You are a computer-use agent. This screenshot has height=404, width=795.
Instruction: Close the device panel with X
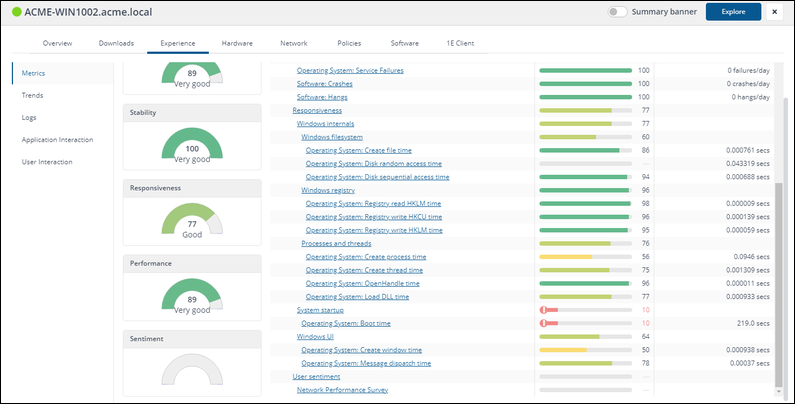click(x=775, y=12)
